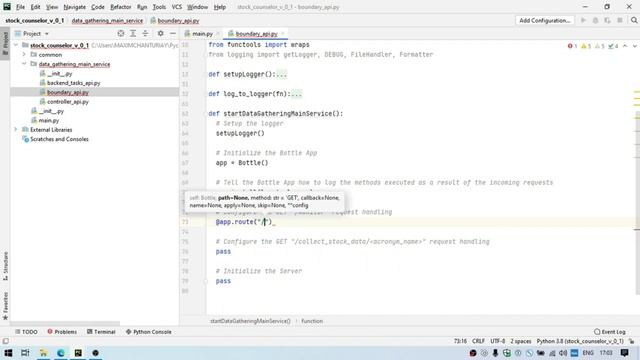Open the VCS menu
Viewport: 640px width, 360px height.
click(177, 7)
